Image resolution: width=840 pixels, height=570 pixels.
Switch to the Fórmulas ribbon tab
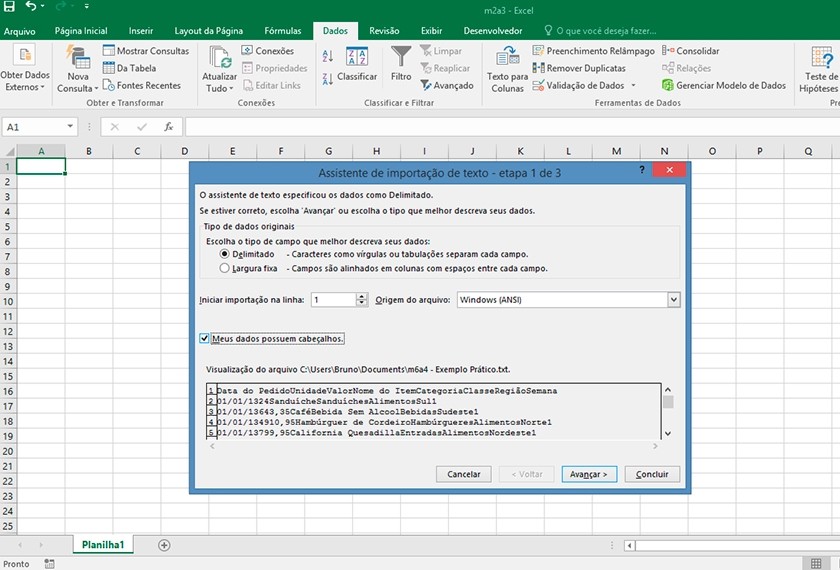click(x=283, y=31)
